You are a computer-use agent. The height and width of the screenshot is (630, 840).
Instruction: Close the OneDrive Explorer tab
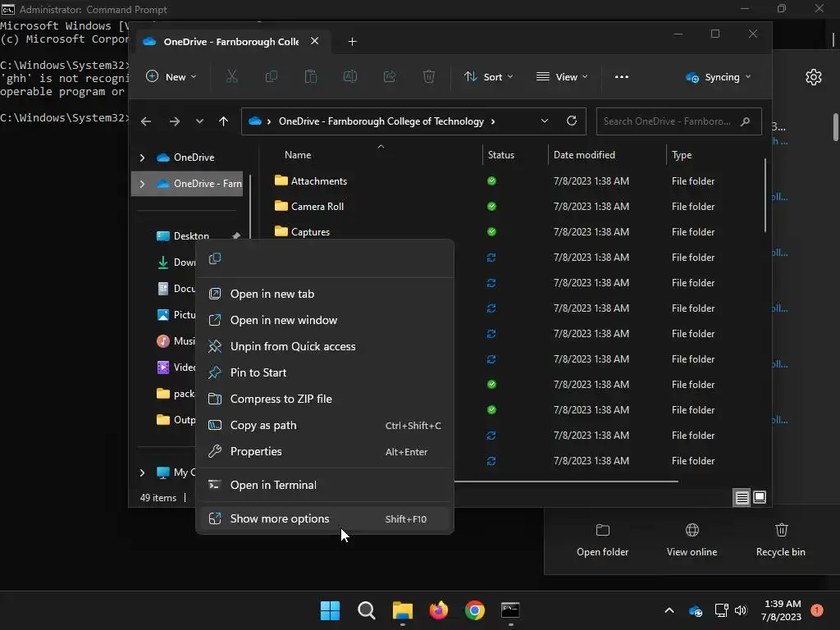tap(314, 41)
